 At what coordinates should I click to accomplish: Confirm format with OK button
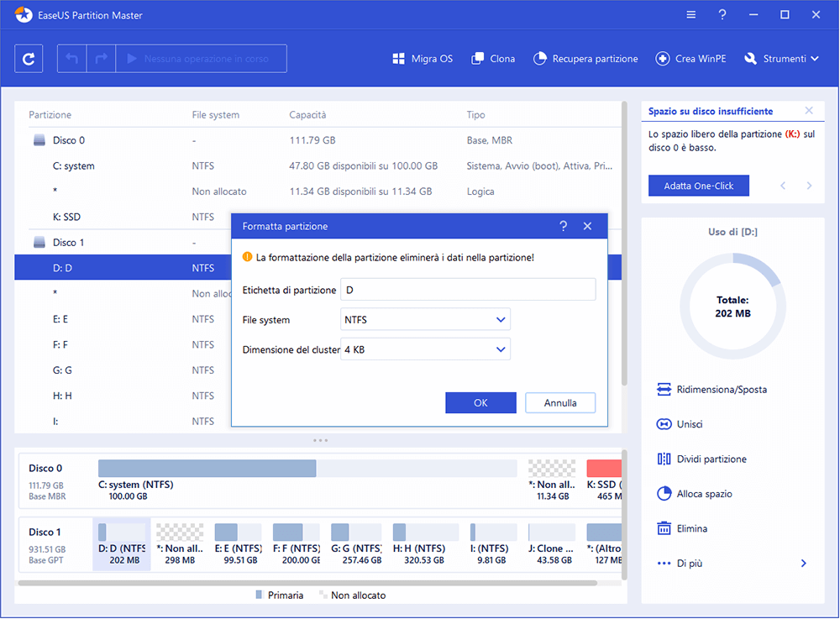(x=480, y=402)
